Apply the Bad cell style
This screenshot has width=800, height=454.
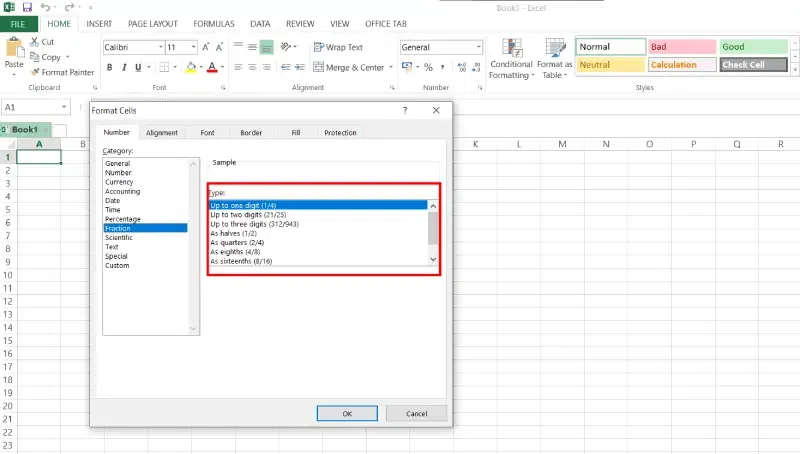click(682, 46)
